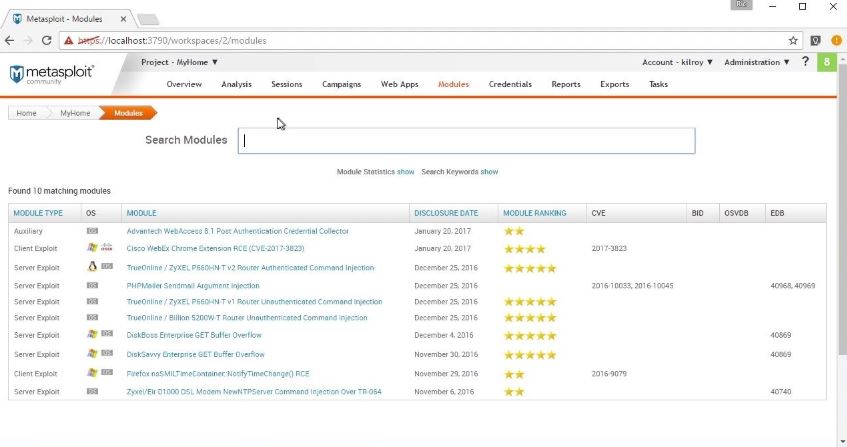Show Search Keywords
The height and width of the screenshot is (447, 847).
[x=489, y=172]
